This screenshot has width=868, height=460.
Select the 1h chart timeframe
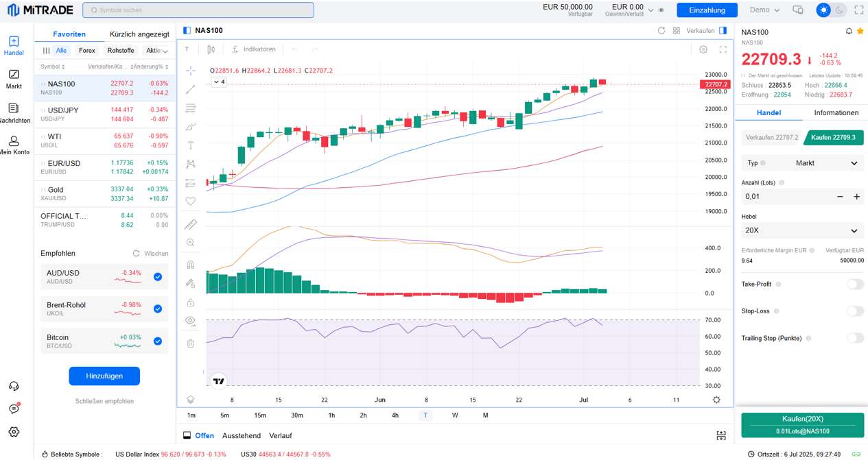click(331, 415)
